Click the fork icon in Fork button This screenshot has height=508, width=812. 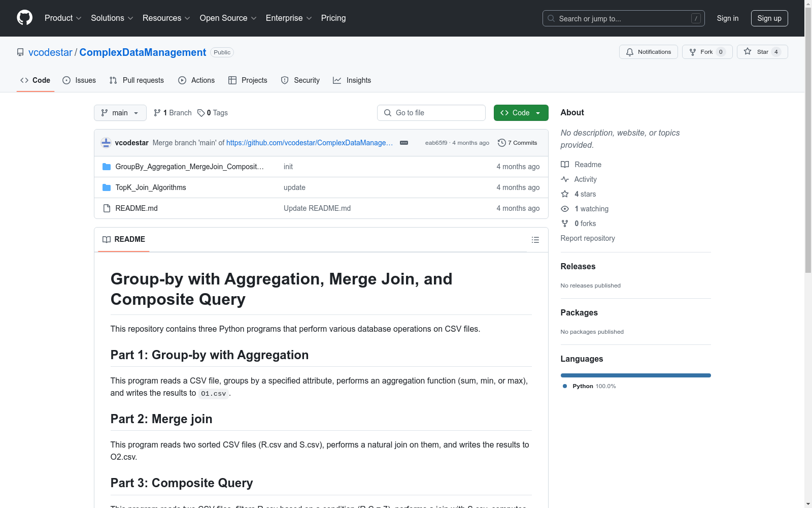[693, 52]
